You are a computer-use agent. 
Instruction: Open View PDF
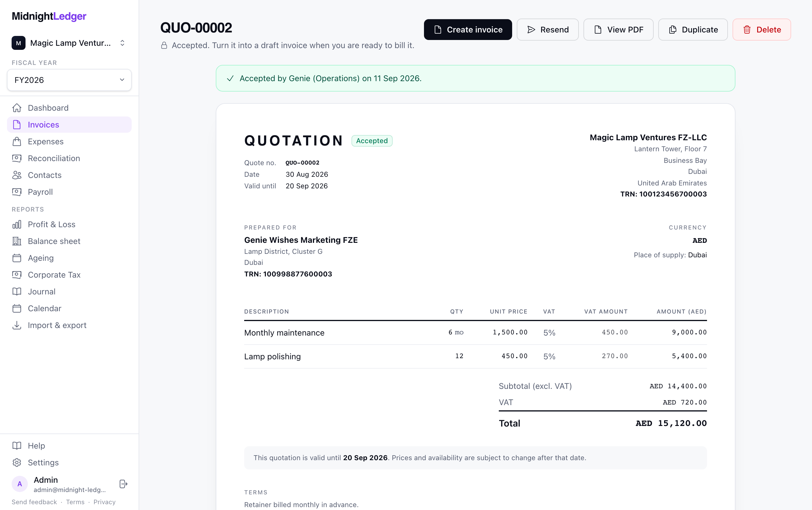pos(618,30)
